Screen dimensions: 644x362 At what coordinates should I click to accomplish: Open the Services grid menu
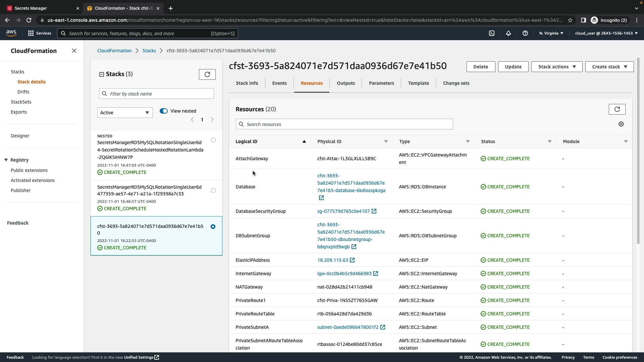(31, 33)
